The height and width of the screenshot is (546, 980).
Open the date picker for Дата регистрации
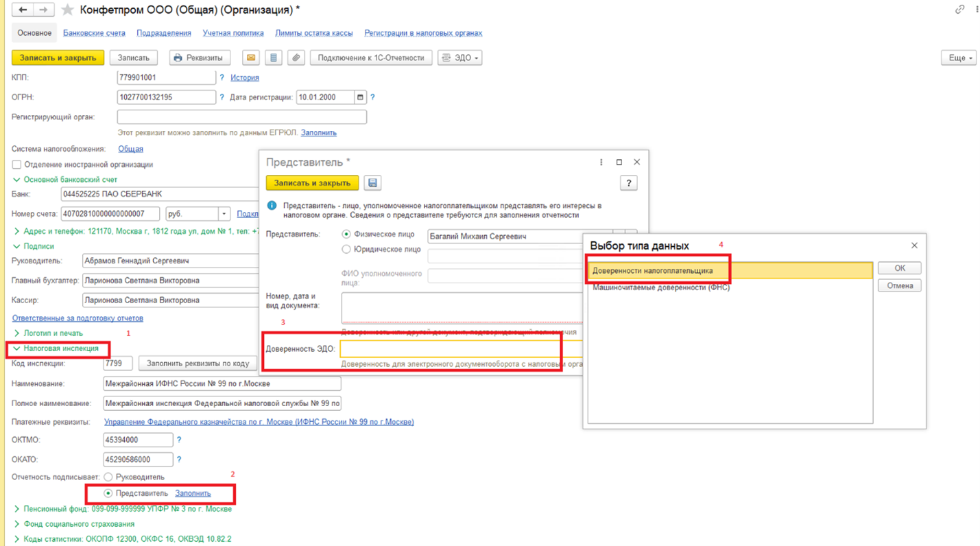click(x=360, y=97)
